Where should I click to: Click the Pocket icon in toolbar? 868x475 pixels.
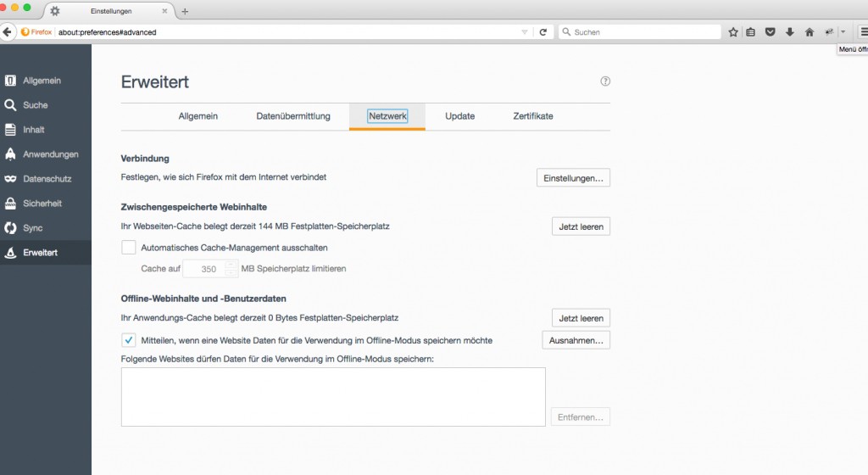[771, 32]
